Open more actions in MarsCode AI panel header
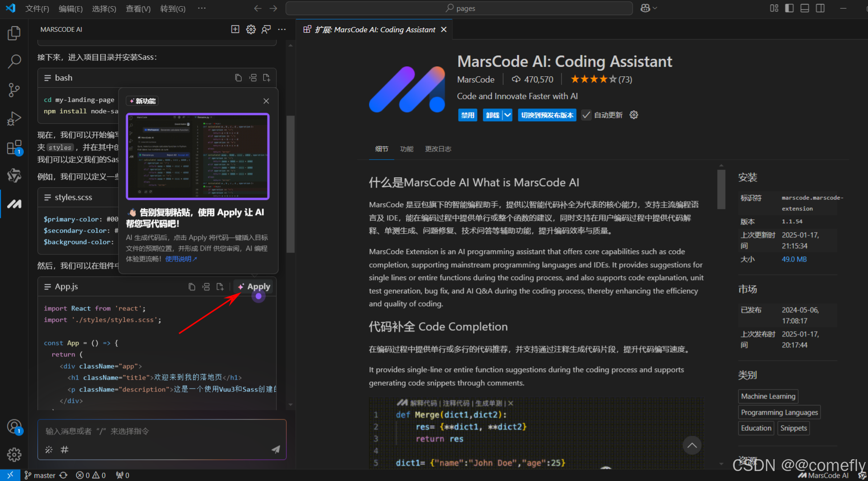This screenshot has height=481, width=868. 282,29
